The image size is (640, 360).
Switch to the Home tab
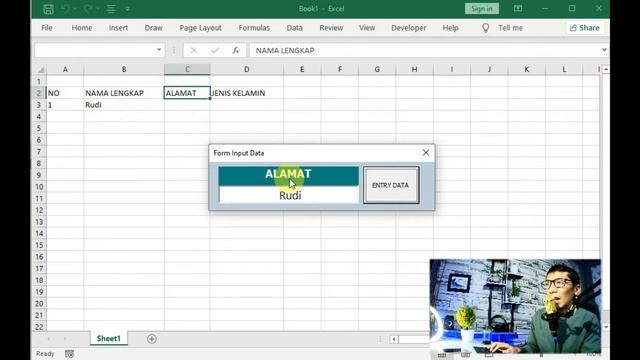pos(82,28)
